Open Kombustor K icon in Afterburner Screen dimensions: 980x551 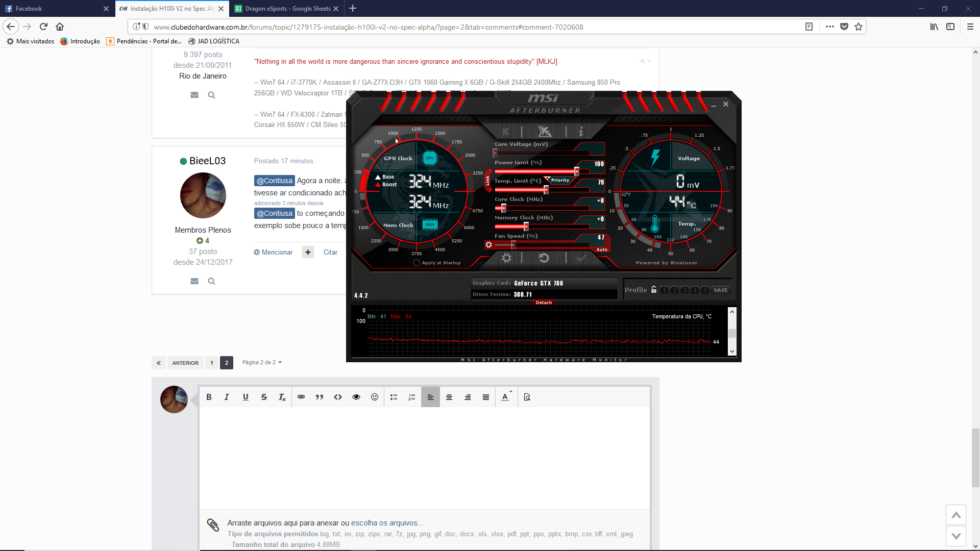tap(506, 132)
